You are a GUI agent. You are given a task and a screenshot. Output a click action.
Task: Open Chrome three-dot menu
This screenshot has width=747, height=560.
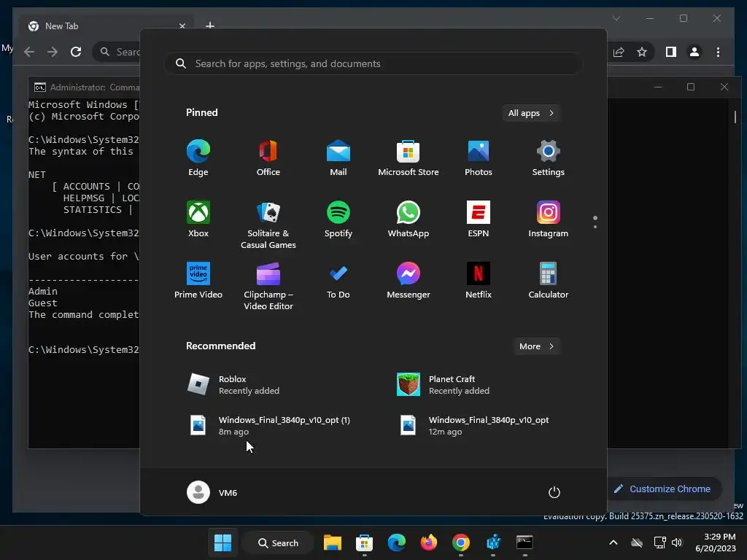pyautogui.click(x=719, y=52)
